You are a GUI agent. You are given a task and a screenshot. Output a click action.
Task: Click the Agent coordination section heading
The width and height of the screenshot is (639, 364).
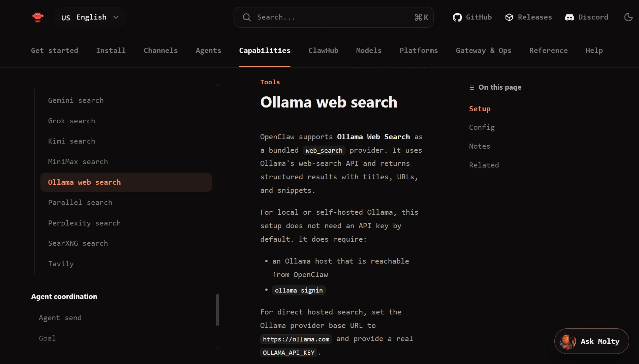click(64, 297)
